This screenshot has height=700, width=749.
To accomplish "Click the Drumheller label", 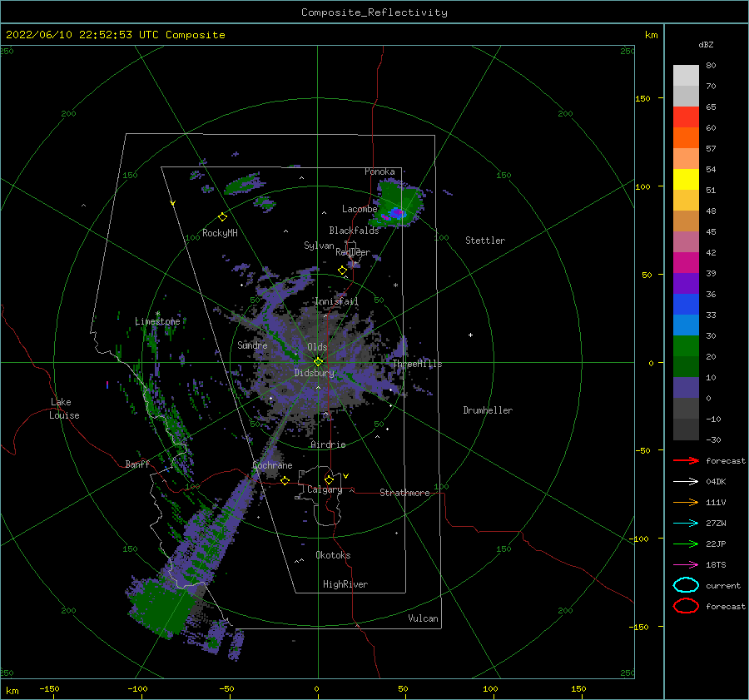I will (488, 410).
